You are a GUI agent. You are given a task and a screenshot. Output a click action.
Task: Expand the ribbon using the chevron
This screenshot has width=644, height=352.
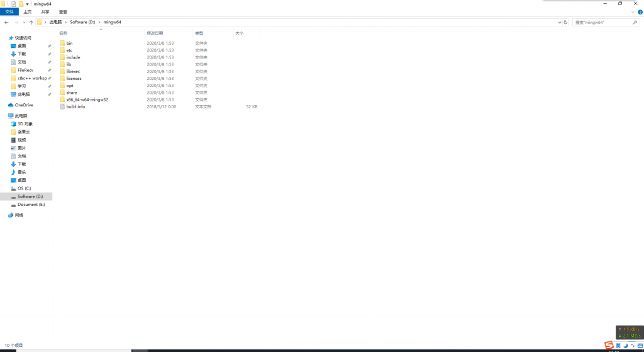[x=633, y=12]
